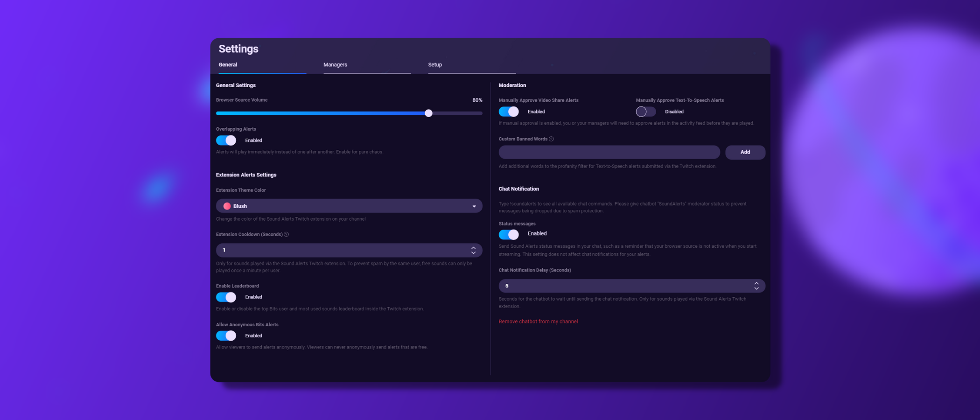Click the Extension Cooldown help icon
Screen dimensions: 980x420
tap(287, 234)
